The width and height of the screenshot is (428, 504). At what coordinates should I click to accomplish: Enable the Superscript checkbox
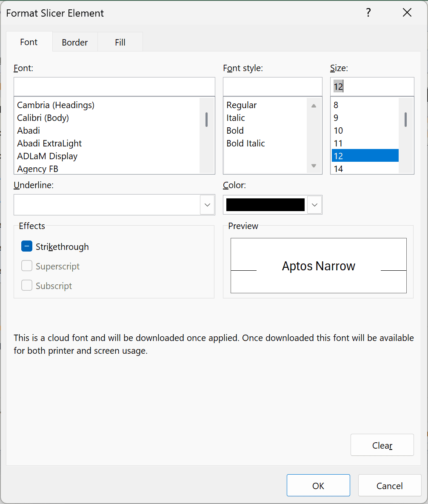pyautogui.click(x=27, y=266)
